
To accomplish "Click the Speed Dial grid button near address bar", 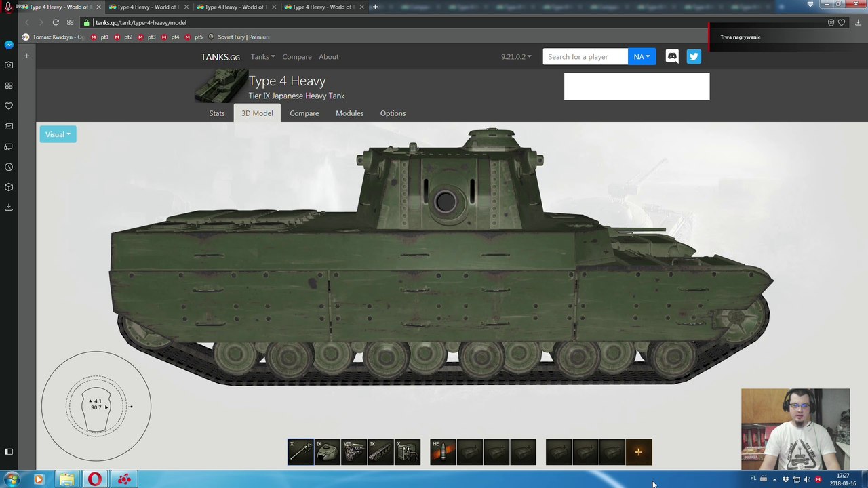I will tap(70, 22).
